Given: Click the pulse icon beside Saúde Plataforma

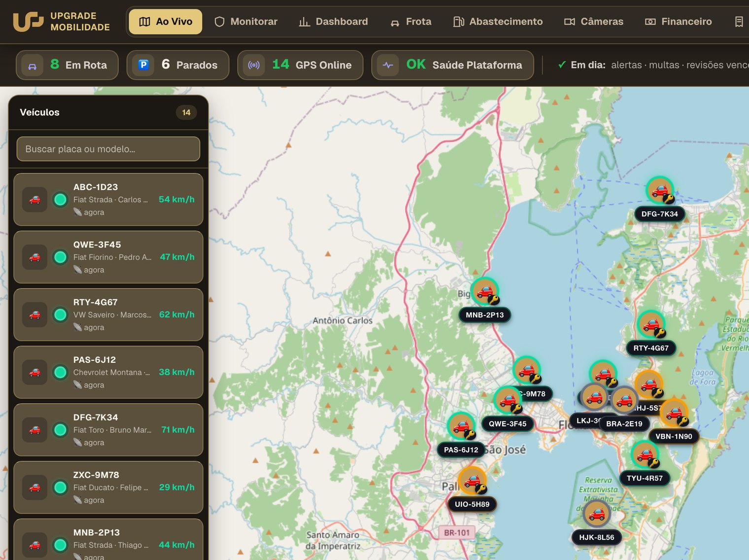Looking at the screenshot, I should [x=388, y=65].
